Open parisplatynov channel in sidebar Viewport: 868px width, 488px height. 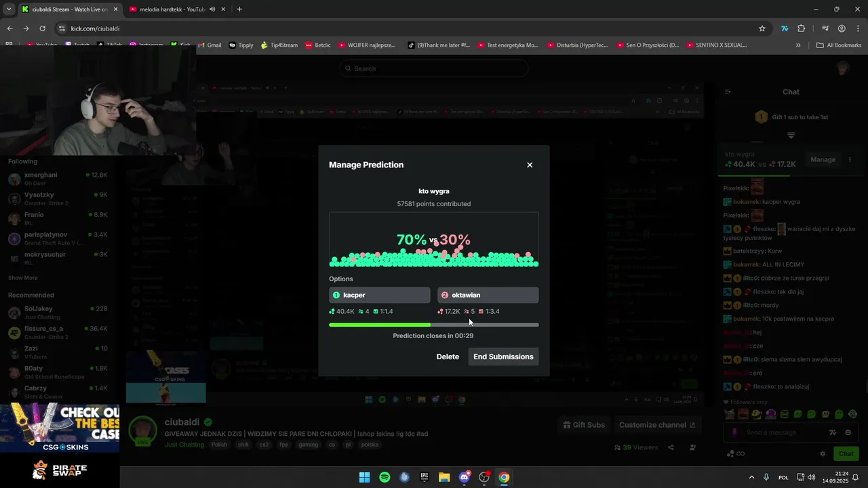click(58, 239)
